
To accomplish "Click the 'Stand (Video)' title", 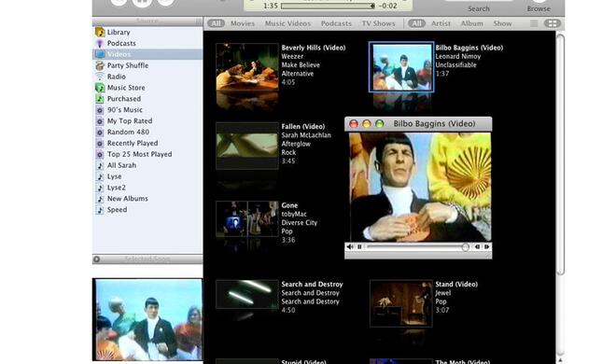I will pyautogui.click(x=456, y=284).
